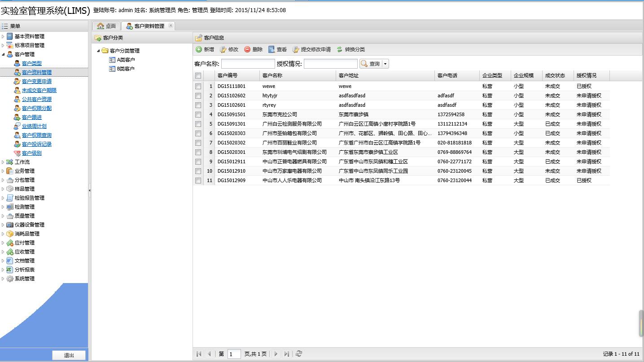Click the 提交修改申请 submit icon

coord(296,49)
